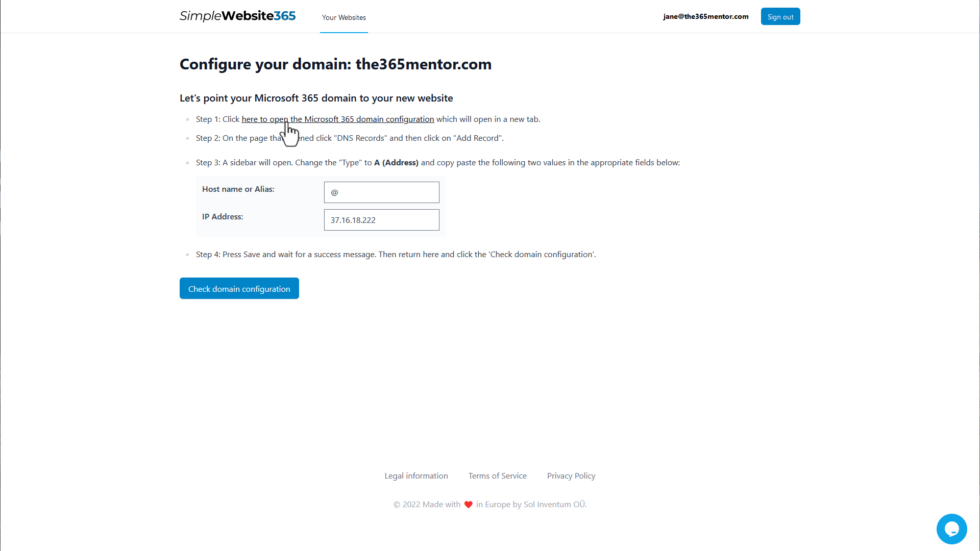
Task: Click the Terms of Service footer icon
Action: coord(498,475)
